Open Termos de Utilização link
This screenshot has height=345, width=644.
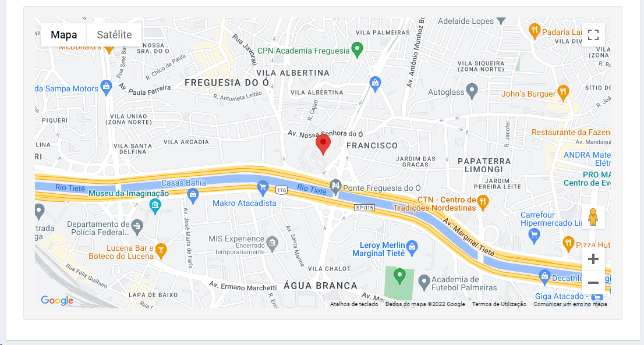[499, 304]
